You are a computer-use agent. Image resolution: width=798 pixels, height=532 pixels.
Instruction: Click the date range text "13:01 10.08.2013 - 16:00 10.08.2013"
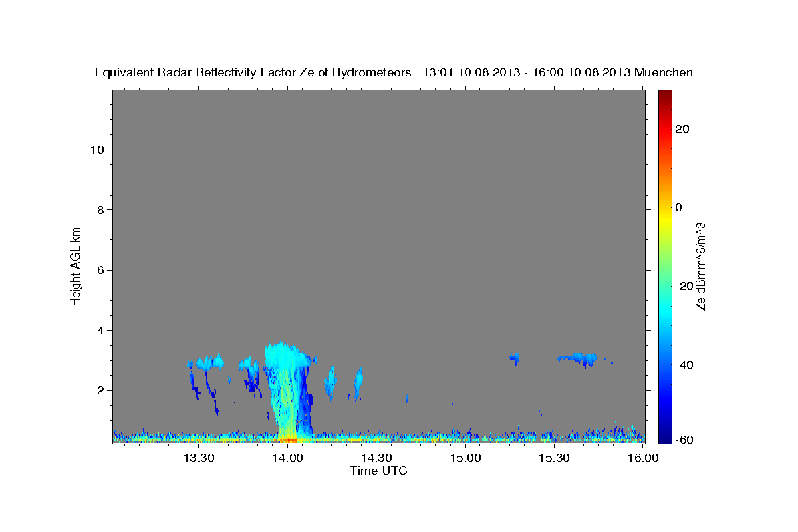click(x=526, y=72)
